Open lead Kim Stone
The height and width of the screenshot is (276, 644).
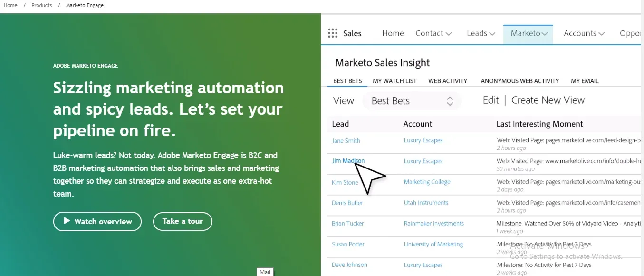click(x=345, y=182)
